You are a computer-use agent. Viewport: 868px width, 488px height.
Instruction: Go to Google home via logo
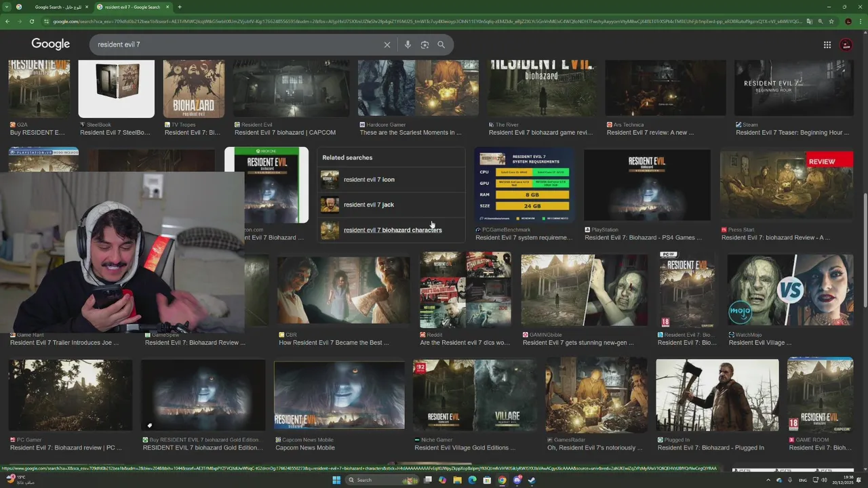(x=51, y=44)
